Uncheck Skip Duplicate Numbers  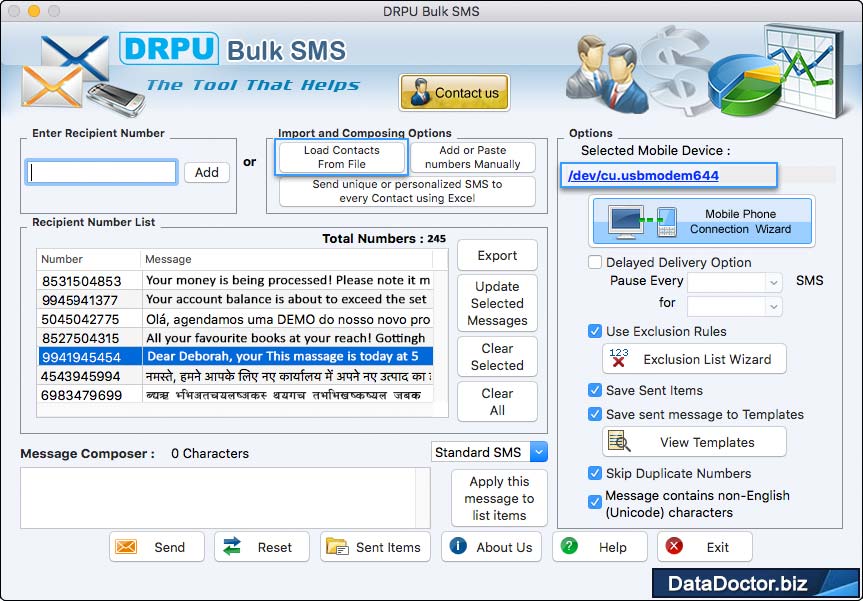(x=594, y=473)
